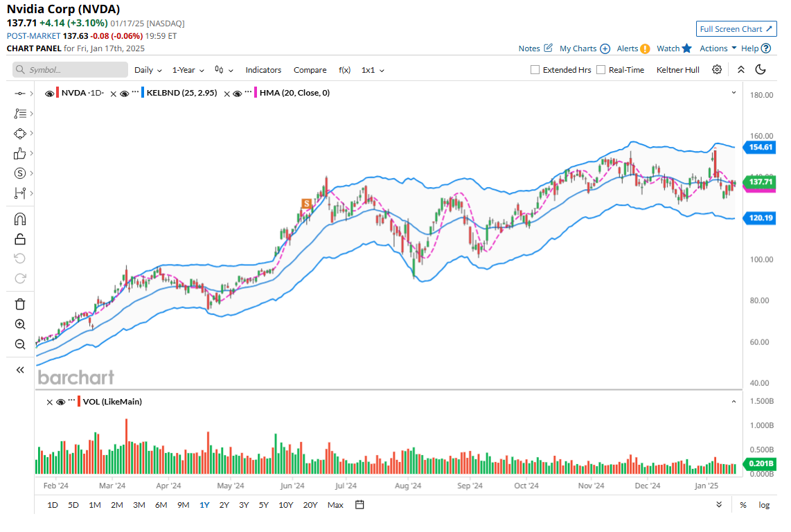Enable the Real-Time checkbox
Screen dimensions: 791x532
(x=601, y=70)
